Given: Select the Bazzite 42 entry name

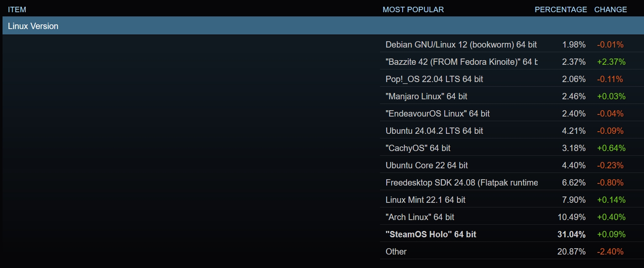Looking at the screenshot, I should (x=462, y=62).
